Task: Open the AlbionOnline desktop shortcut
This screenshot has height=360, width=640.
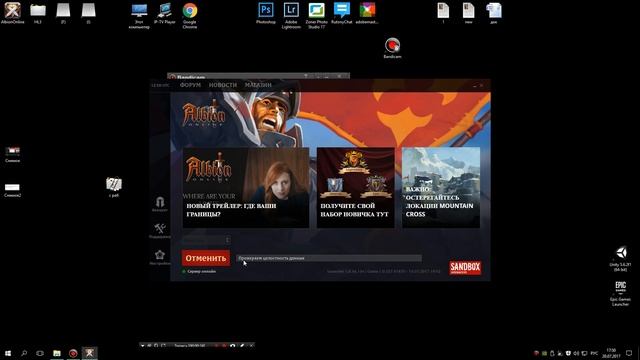Action: [13, 13]
